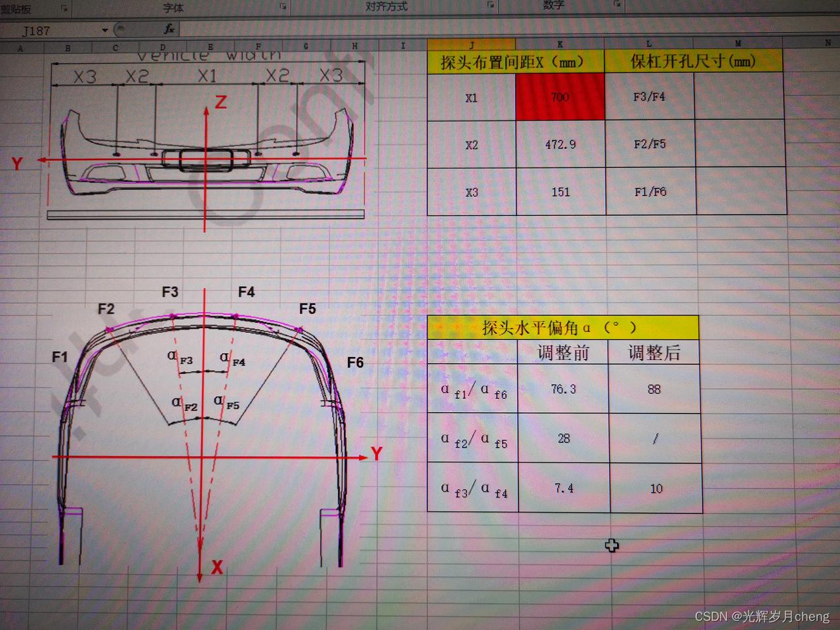The image size is (840, 630).
Task: Click the X2 cell
Action: click(x=471, y=145)
